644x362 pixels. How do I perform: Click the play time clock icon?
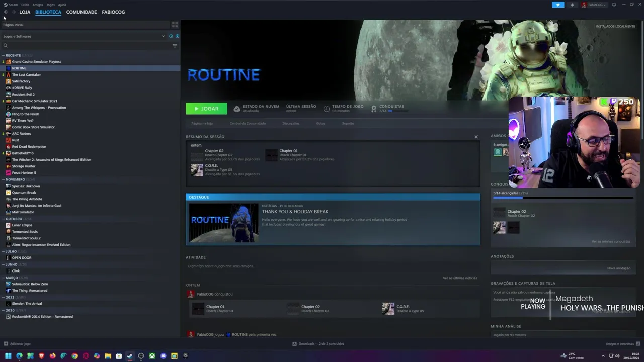[327, 108]
